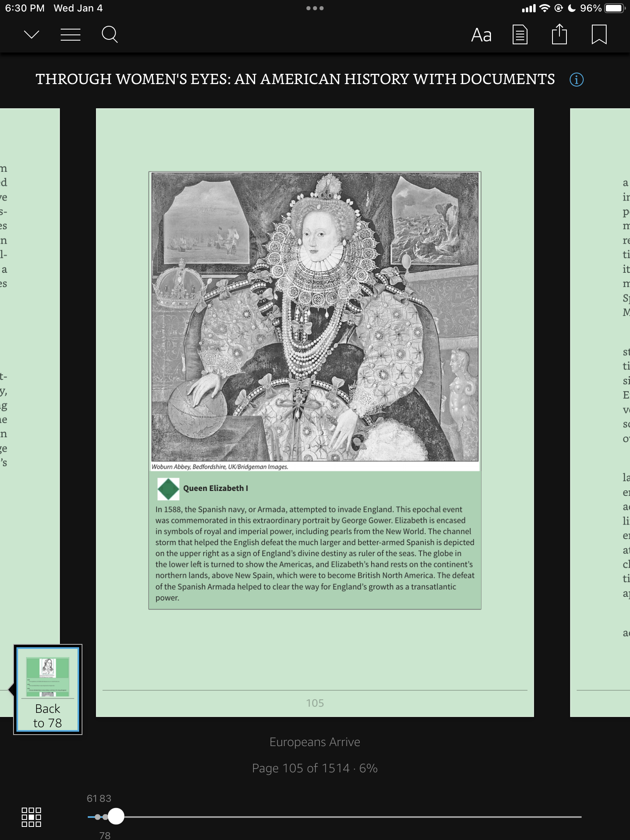Tap the caption paragraph starting 'In 1588'
Image resolution: width=630 pixels, height=840 pixels.
pyautogui.click(x=315, y=553)
